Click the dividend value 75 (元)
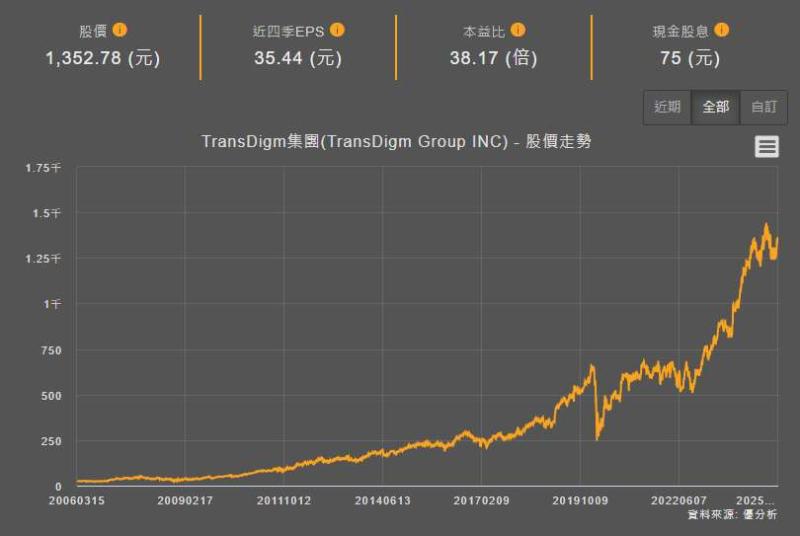This screenshot has height=536, width=800. pos(690,58)
